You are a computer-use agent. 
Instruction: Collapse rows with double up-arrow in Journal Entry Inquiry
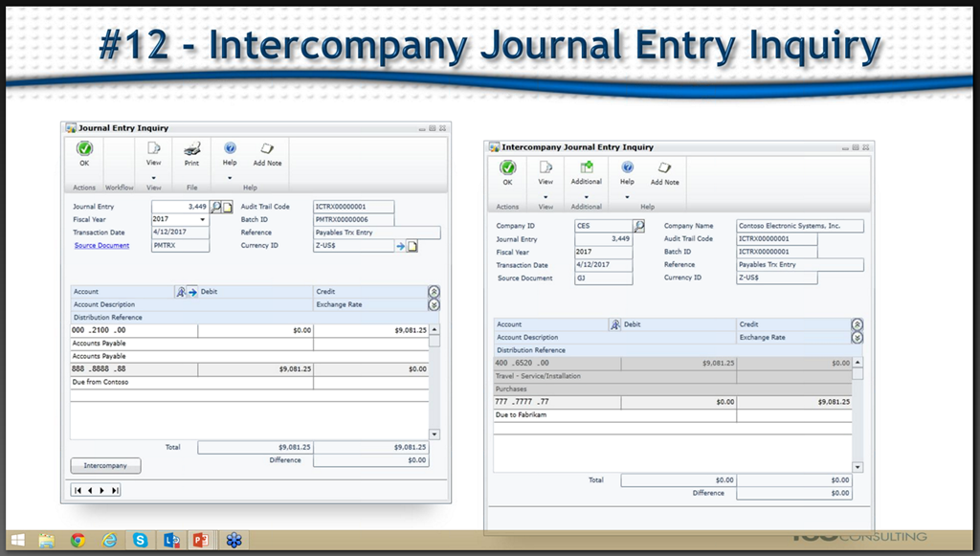434,292
